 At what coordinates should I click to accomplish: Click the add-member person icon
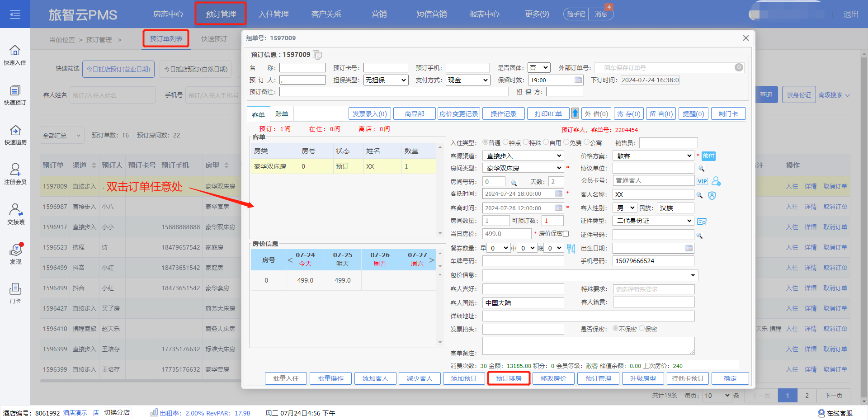pos(716,181)
